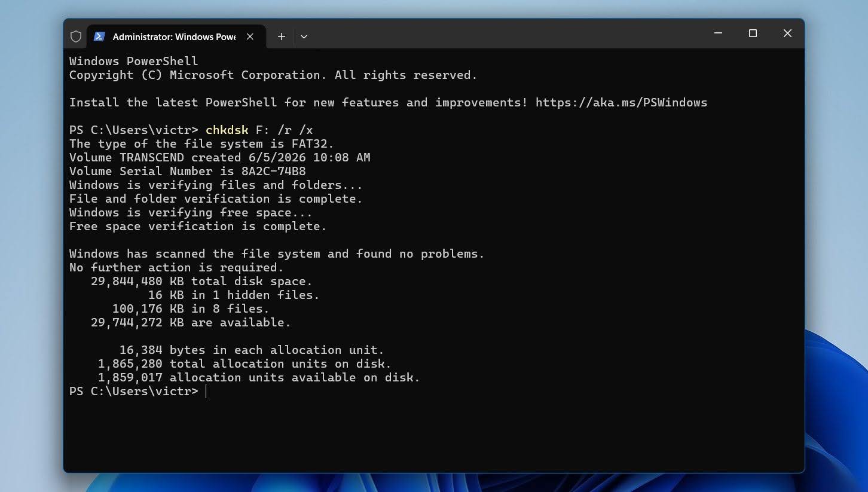Viewport: 868px width, 492px height.
Task: Click 'Free space verification is complete.' line
Action: pos(198,226)
